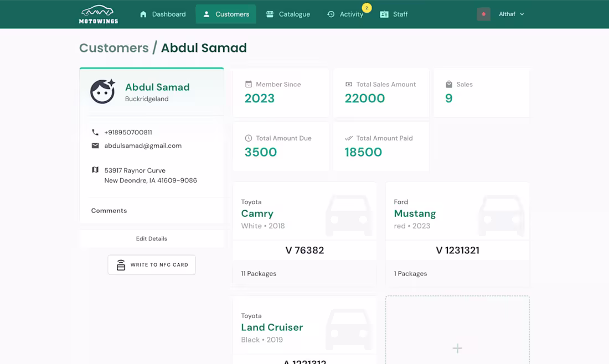The height and width of the screenshot is (364, 609).
Task: Open the Dashboard tab
Action: tap(163, 14)
